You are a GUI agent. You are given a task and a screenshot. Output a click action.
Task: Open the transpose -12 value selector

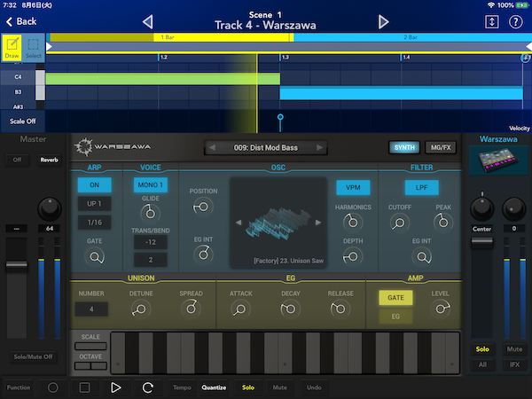click(151, 242)
